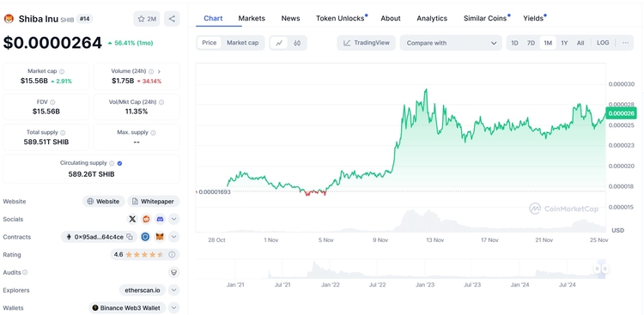This screenshot has width=644, height=315.
Task: Expand the Contracts chevron
Action: pos(173,237)
